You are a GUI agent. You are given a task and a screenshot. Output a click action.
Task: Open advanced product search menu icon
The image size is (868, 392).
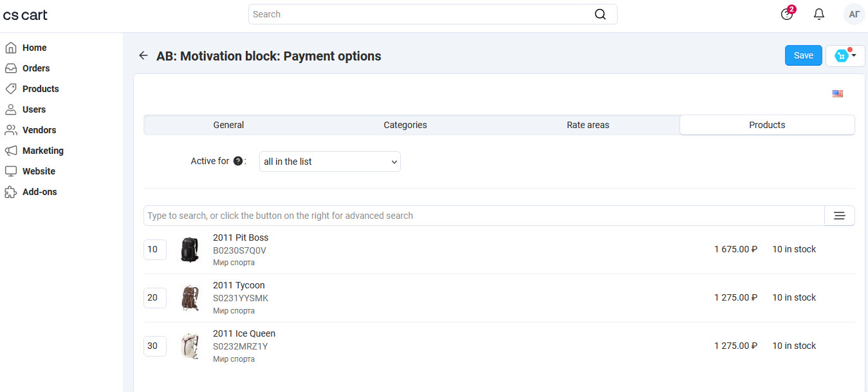(x=839, y=216)
